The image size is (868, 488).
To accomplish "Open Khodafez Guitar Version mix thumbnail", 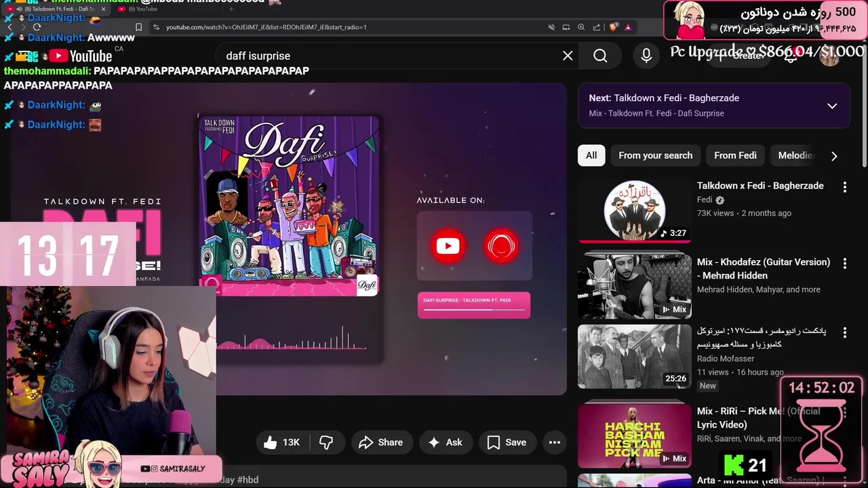I will coord(635,285).
